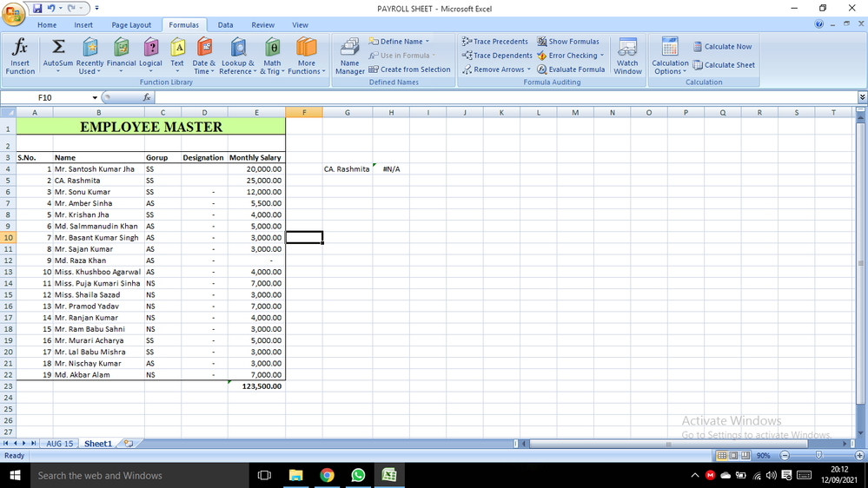868x488 pixels.
Task: Open Financial functions library
Action: click(x=122, y=56)
